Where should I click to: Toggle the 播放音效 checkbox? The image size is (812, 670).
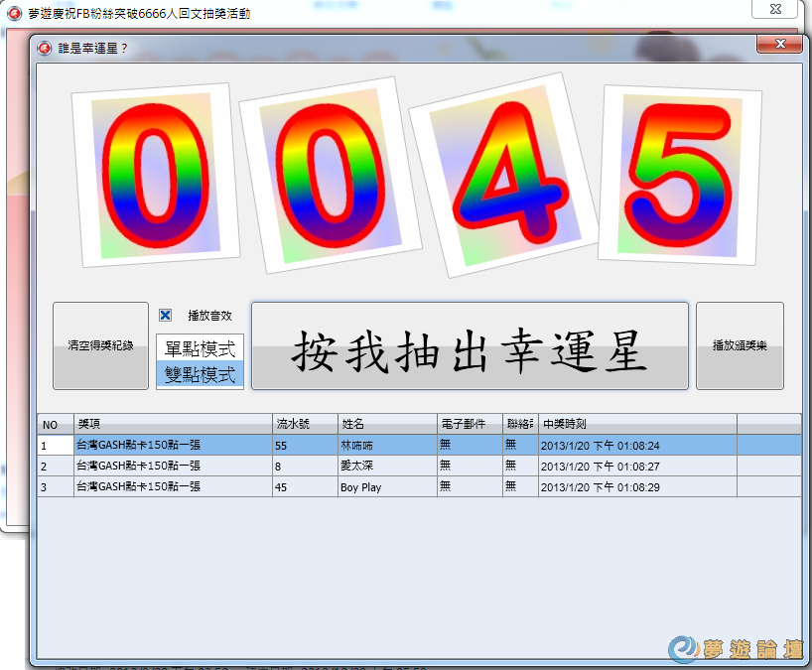pos(166,316)
